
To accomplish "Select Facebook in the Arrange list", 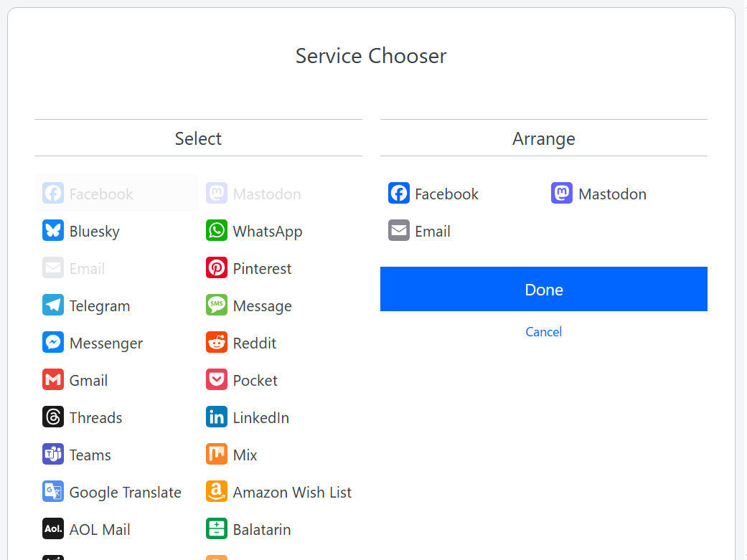I will coord(446,194).
